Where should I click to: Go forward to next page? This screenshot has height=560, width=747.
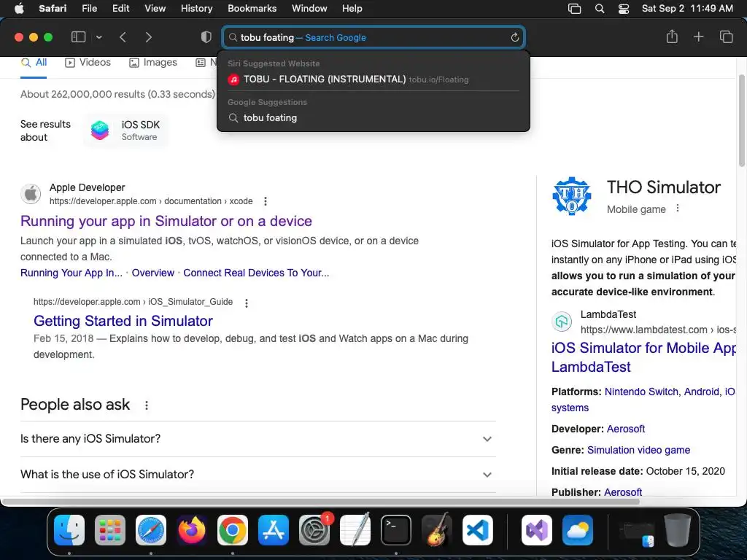pos(148,37)
